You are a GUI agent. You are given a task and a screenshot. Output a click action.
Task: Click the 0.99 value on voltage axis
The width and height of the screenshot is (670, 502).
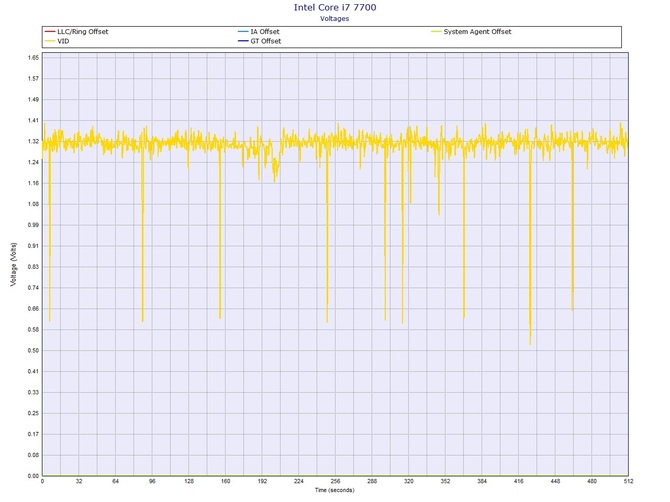point(33,225)
